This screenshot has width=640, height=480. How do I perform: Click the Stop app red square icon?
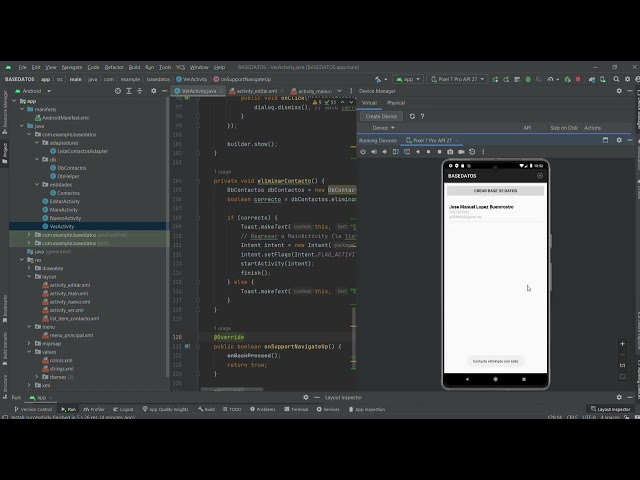pos(578,79)
